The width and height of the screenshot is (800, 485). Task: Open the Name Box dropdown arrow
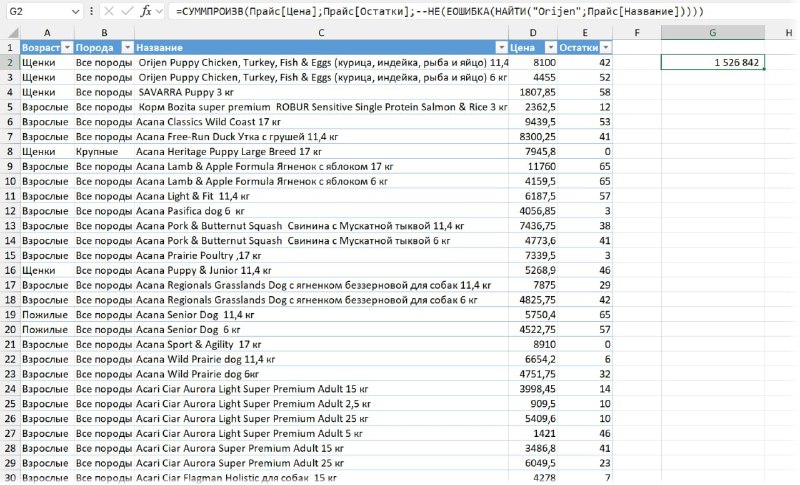[76, 11]
